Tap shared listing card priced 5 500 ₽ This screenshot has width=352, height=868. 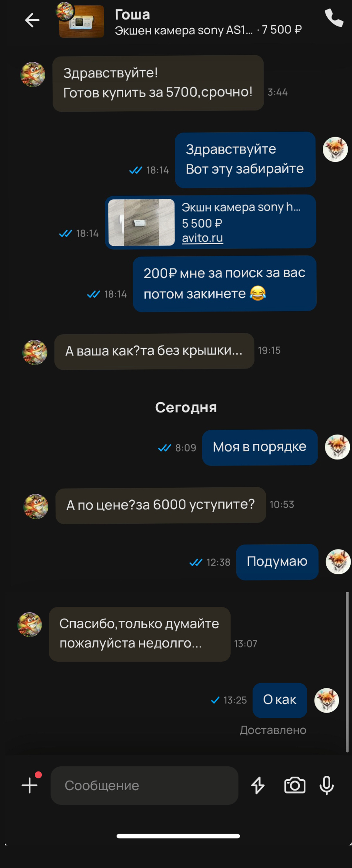coord(211,222)
